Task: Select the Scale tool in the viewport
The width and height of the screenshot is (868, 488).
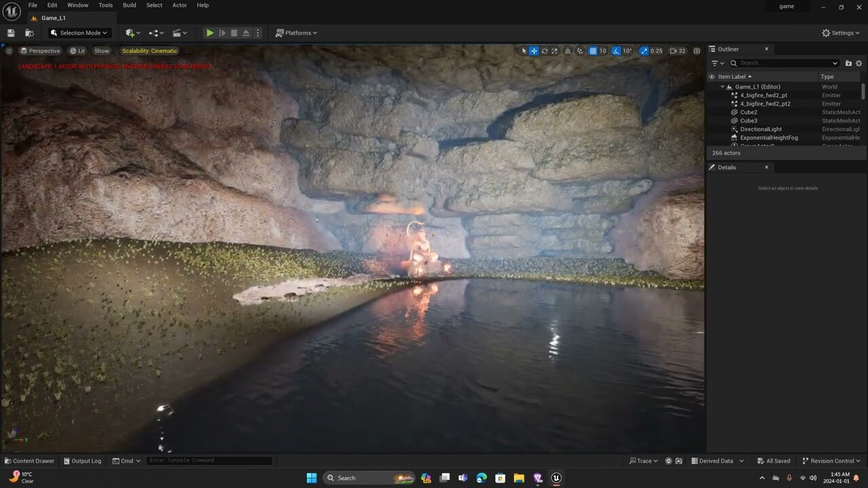Action: click(554, 51)
